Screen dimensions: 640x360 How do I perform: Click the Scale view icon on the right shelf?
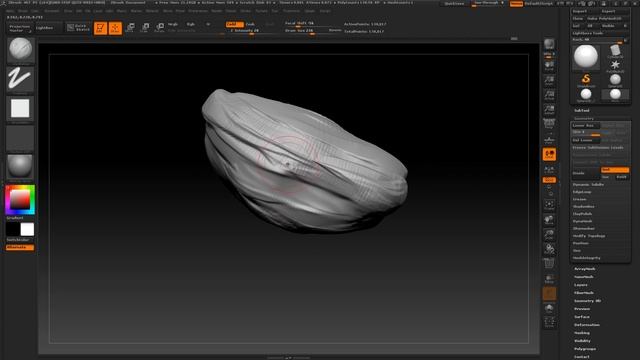[549, 235]
